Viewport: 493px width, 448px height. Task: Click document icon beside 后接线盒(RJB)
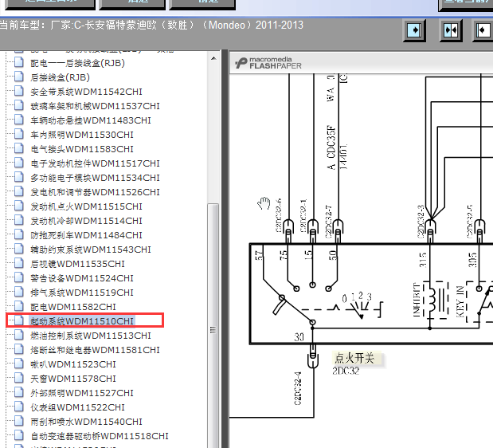point(19,77)
